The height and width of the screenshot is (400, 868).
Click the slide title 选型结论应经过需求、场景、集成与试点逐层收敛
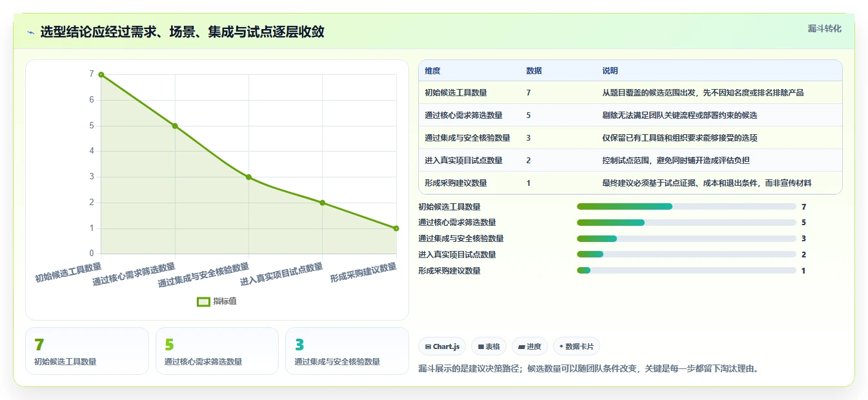[x=182, y=32]
